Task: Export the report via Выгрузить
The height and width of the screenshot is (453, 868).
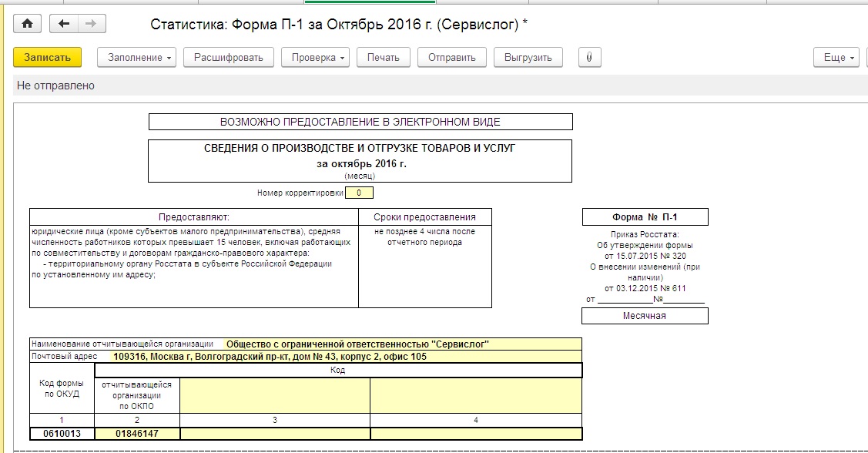Action: [x=528, y=58]
